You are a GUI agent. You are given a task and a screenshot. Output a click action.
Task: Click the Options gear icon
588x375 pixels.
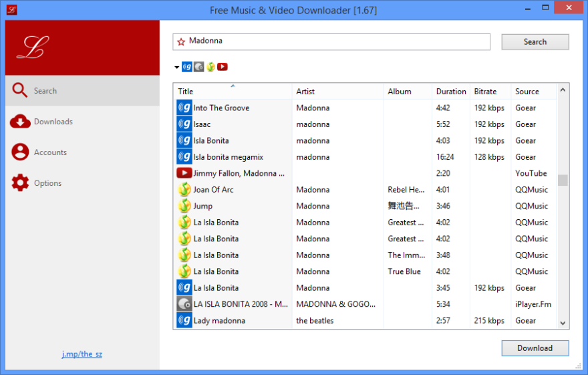20,183
